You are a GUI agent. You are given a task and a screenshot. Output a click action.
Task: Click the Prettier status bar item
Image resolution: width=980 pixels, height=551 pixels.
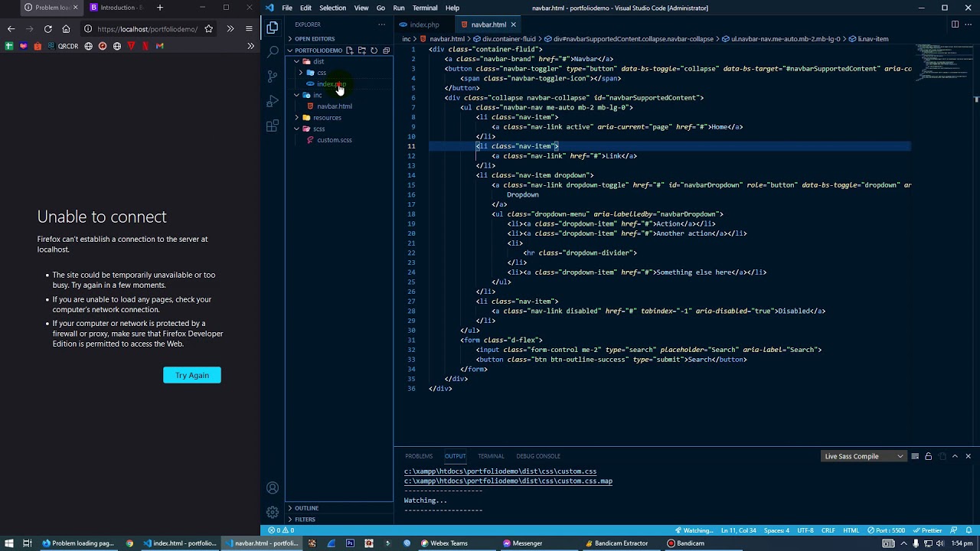pyautogui.click(x=928, y=530)
